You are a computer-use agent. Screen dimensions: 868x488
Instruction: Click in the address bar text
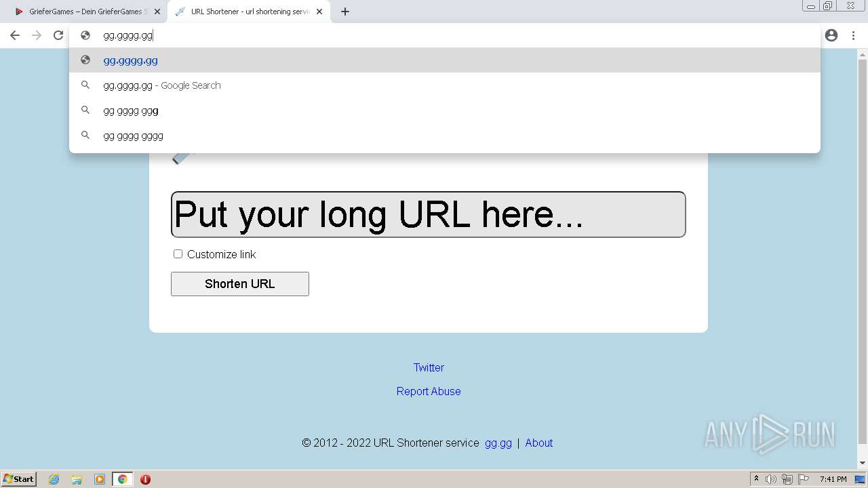[128, 35]
